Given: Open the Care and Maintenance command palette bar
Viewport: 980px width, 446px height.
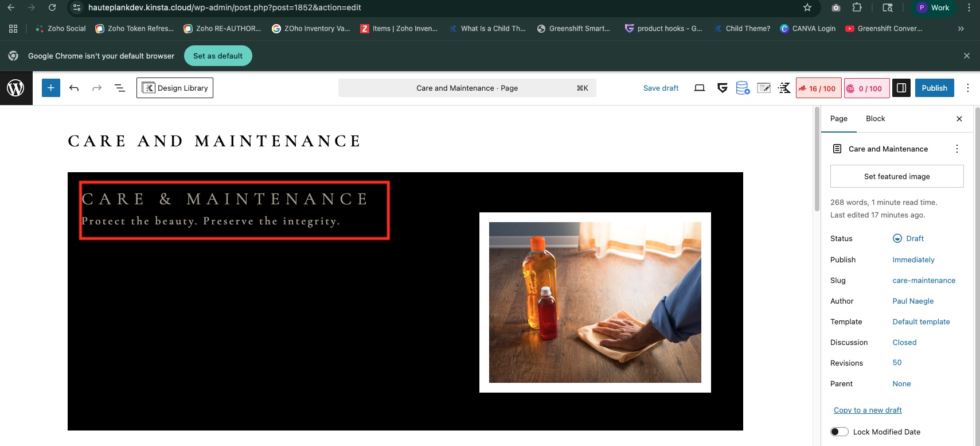Looking at the screenshot, I should point(467,88).
